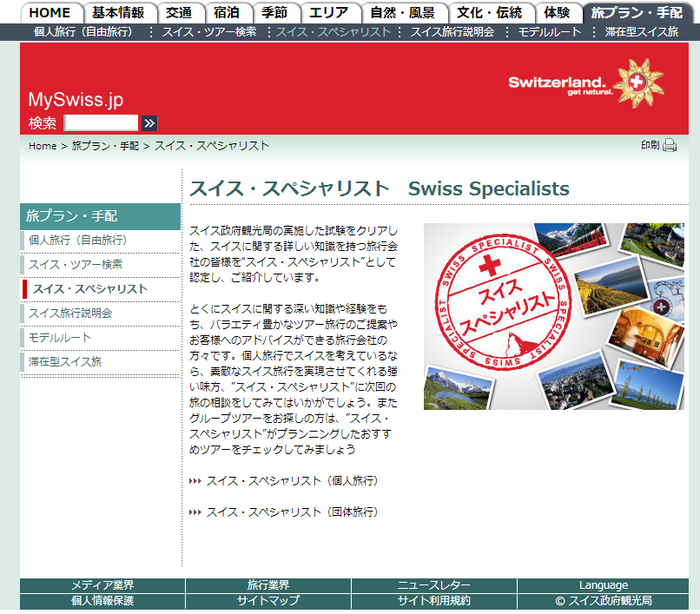Select the 体験 tab

(558, 12)
